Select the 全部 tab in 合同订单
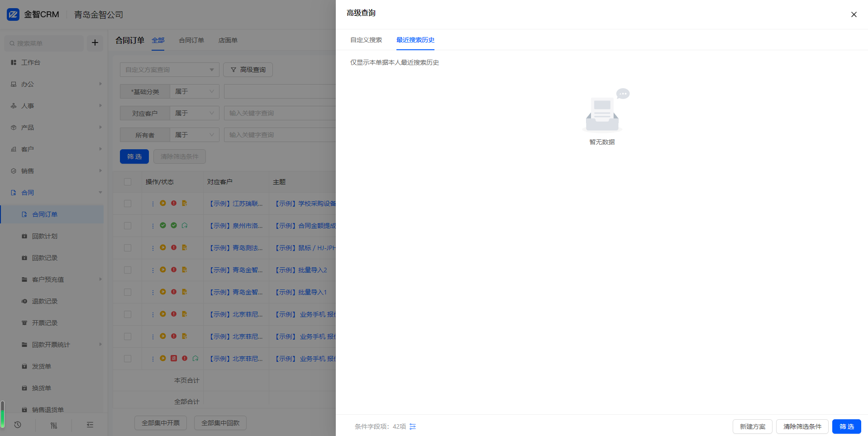The image size is (868, 436). (158, 40)
